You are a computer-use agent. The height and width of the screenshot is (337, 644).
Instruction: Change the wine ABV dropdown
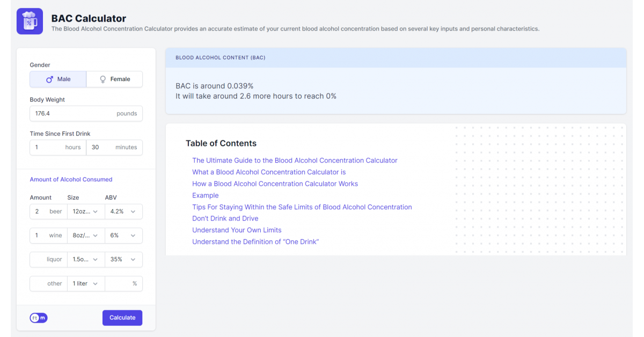tap(123, 236)
